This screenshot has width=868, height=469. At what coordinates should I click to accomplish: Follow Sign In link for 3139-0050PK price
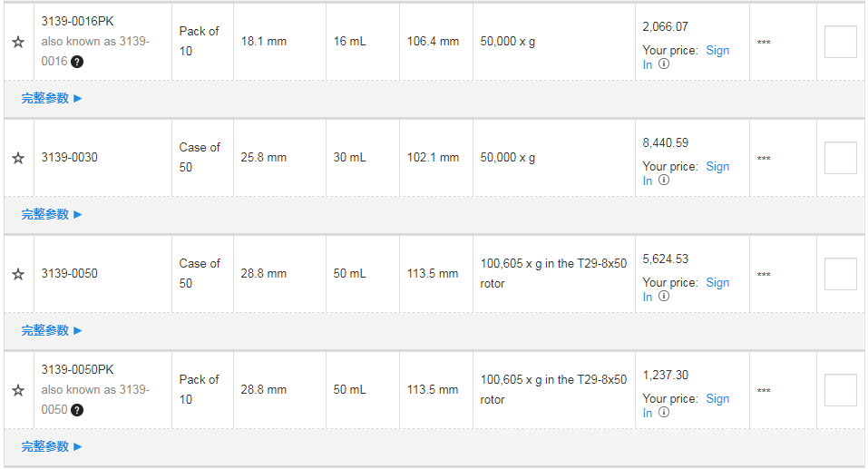717,398
